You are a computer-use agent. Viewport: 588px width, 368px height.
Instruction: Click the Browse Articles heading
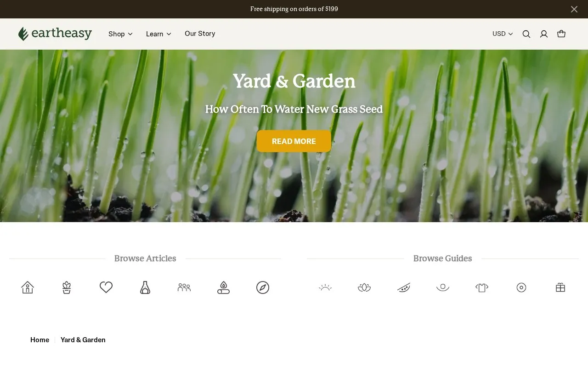(145, 259)
